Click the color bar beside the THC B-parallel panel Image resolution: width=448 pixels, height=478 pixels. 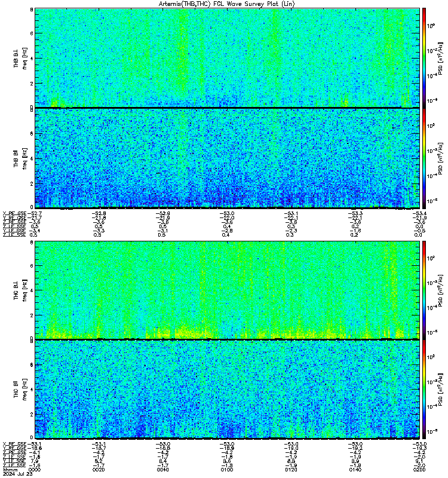[424, 390]
